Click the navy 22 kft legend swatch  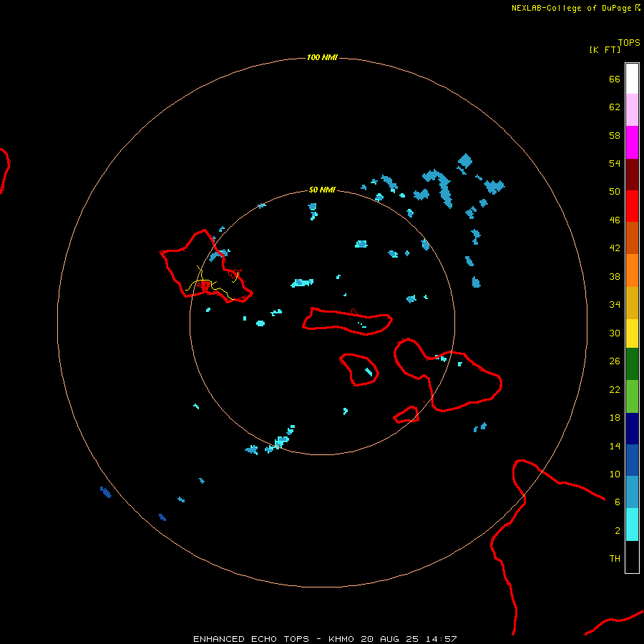(632, 429)
